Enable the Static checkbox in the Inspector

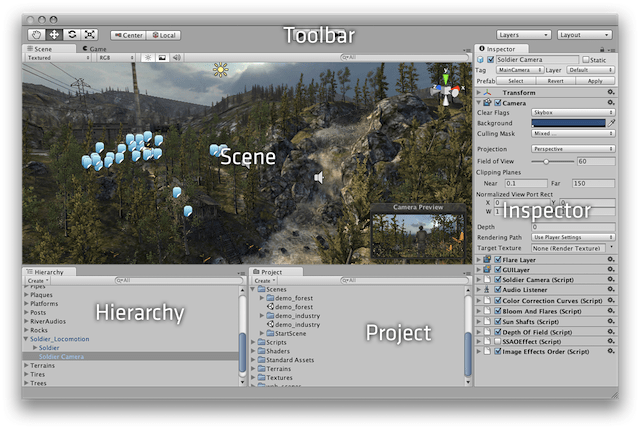click(586, 60)
